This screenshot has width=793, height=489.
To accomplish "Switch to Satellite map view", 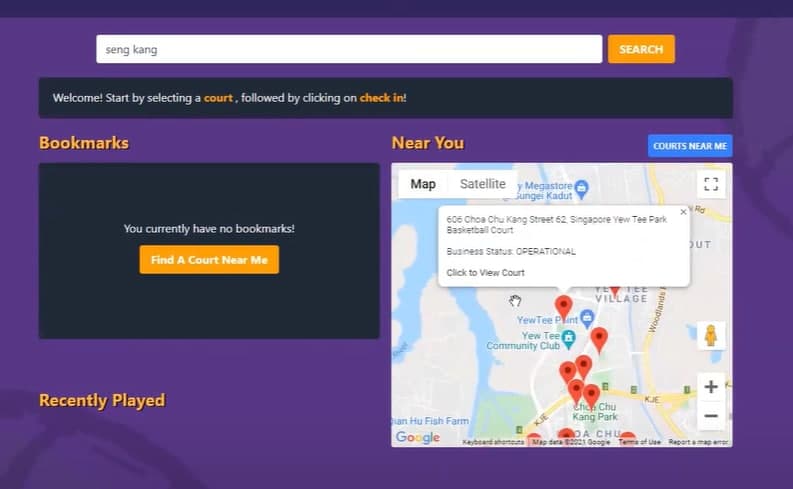I will [482, 184].
